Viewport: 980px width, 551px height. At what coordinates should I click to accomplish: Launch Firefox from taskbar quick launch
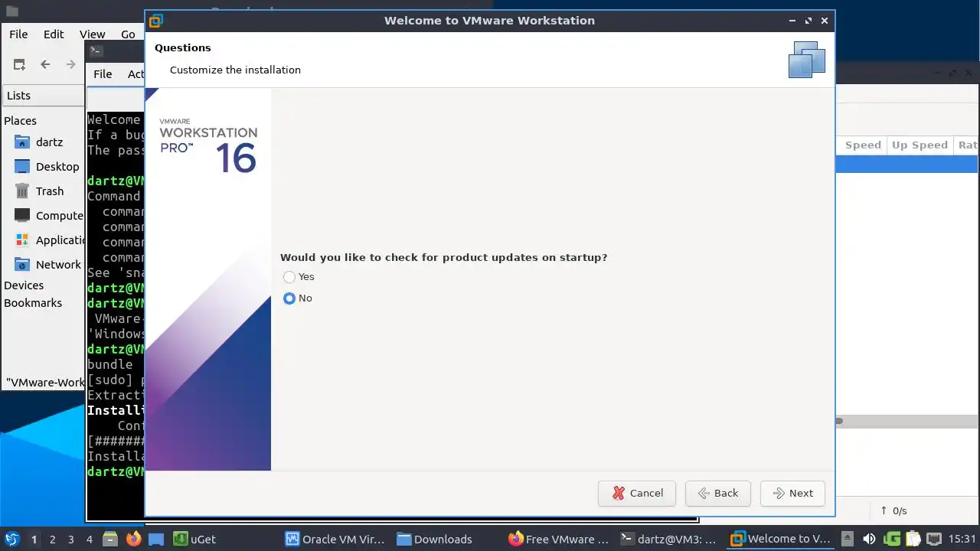(x=133, y=539)
